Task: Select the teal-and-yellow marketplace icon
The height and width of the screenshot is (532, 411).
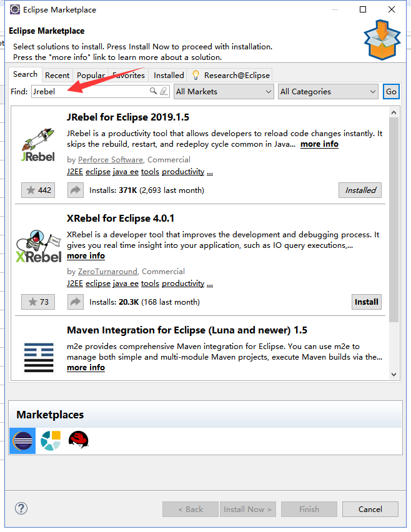Action: pos(51,441)
